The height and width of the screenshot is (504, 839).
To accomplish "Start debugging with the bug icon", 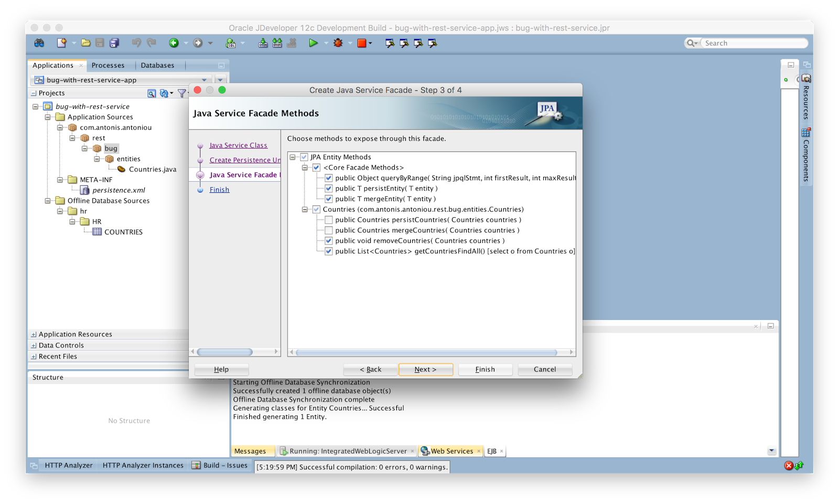I will [338, 43].
